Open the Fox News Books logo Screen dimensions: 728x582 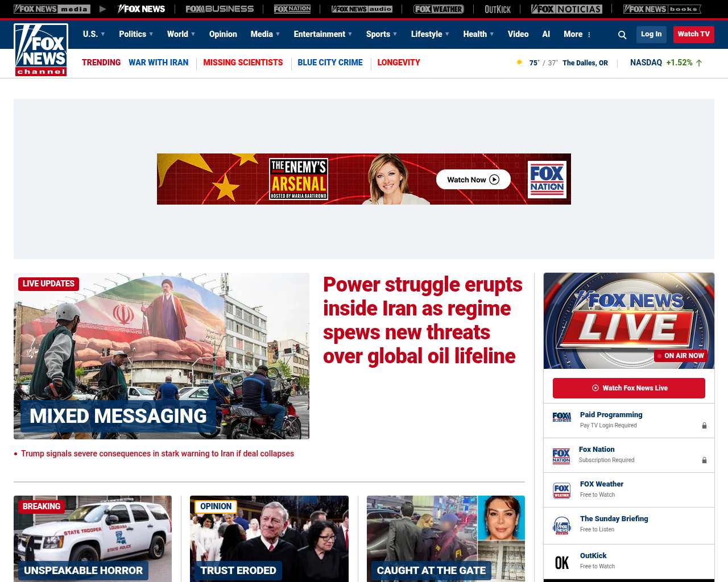click(662, 9)
